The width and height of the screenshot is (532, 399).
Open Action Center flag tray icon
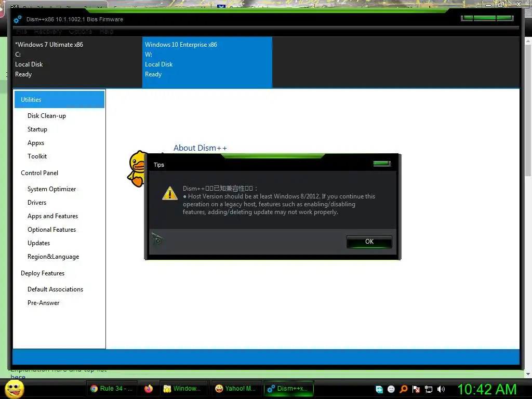(416, 389)
